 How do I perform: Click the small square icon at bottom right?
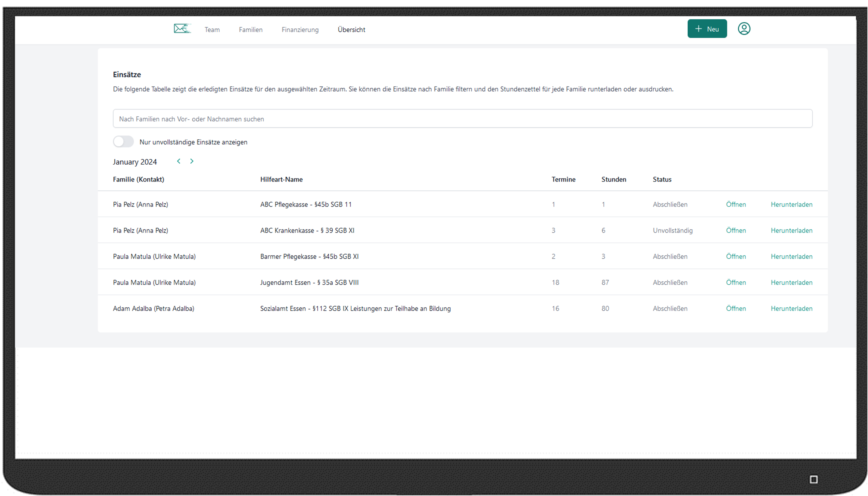[x=813, y=479]
